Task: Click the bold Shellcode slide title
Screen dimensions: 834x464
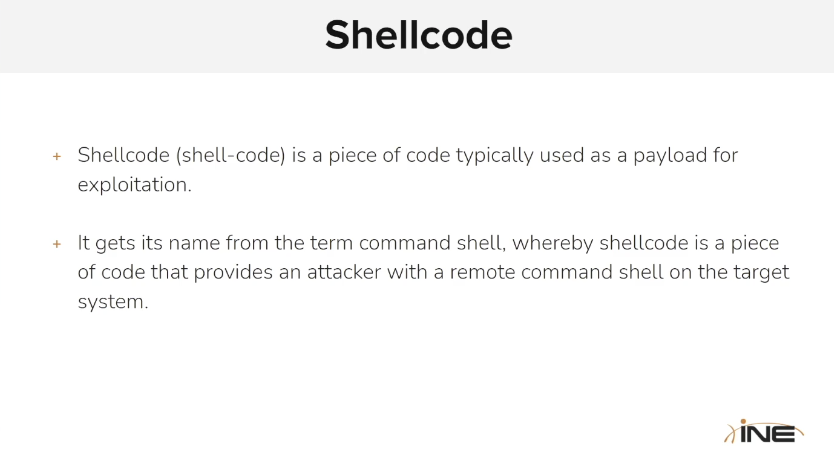Action: 418,35
